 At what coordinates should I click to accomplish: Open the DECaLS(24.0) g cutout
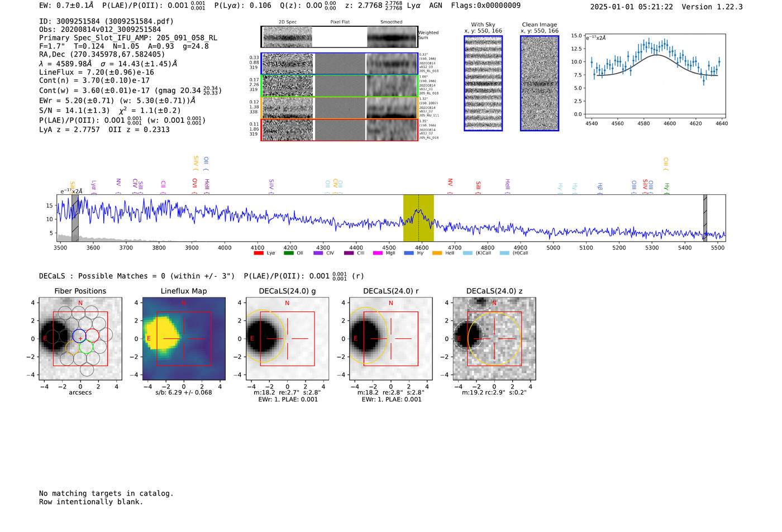coord(287,338)
